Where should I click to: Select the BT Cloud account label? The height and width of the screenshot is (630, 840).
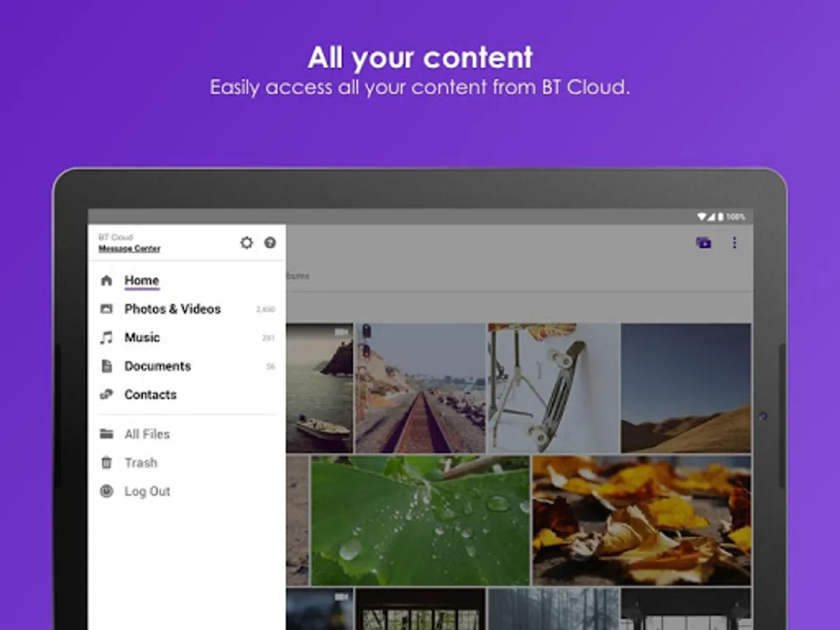115,237
